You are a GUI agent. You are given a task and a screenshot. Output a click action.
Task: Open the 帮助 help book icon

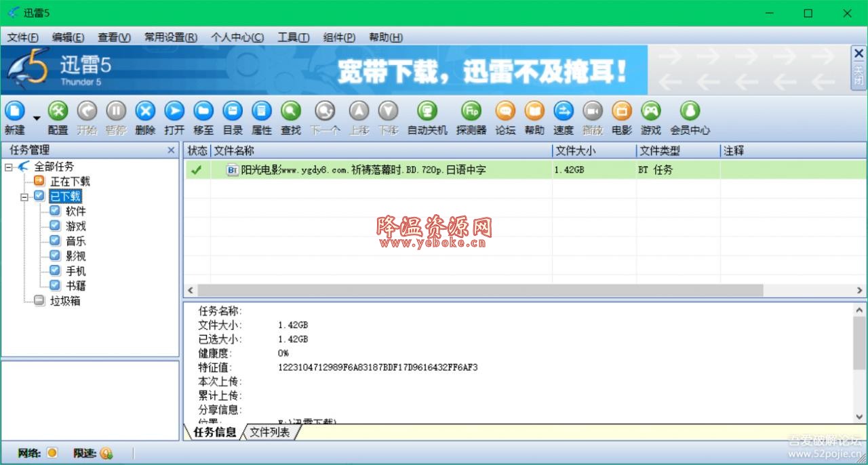coord(534,110)
